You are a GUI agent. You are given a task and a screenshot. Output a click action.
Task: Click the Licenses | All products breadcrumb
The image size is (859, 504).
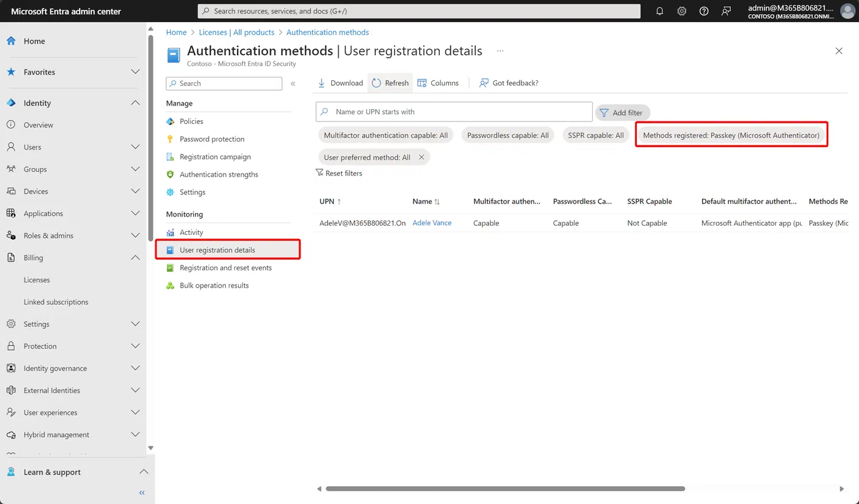tap(236, 32)
